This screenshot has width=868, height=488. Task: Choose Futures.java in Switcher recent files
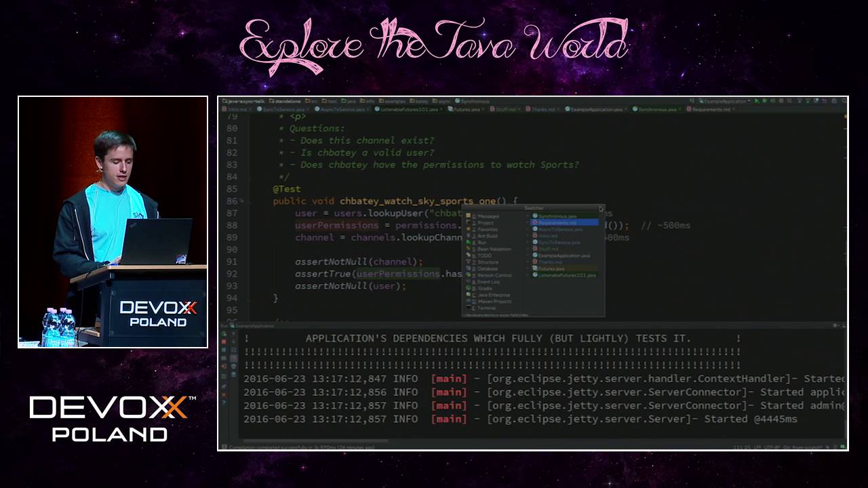click(x=564, y=268)
